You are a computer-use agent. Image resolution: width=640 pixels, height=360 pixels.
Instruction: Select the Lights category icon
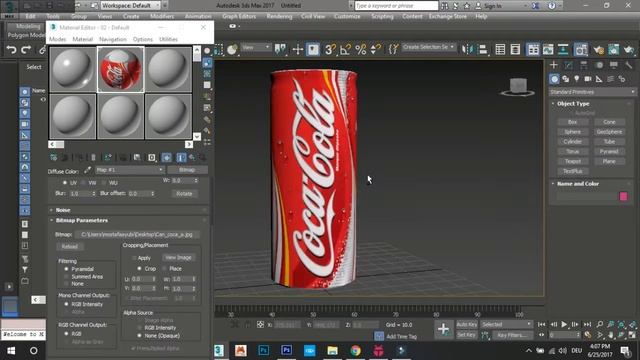pos(576,79)
